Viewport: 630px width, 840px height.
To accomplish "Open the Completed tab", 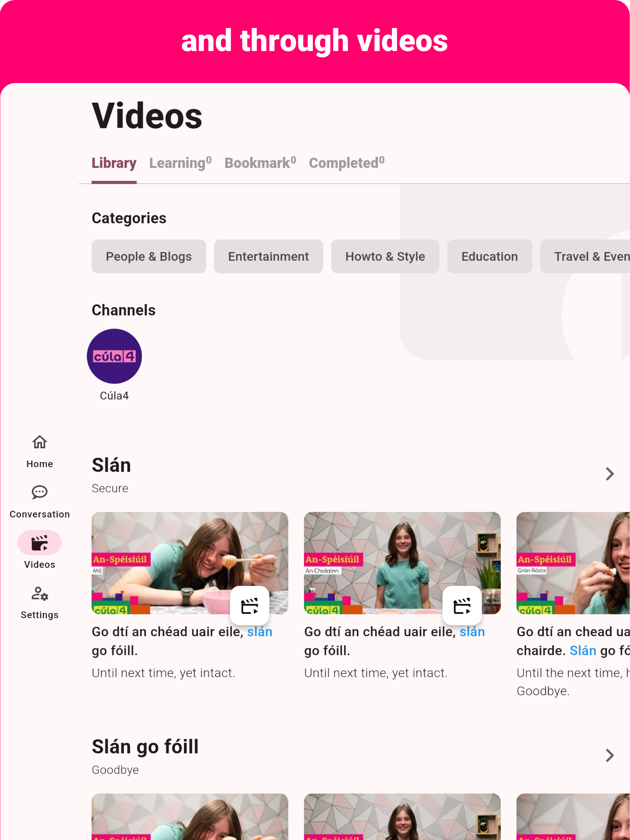I will coord(347,163).
